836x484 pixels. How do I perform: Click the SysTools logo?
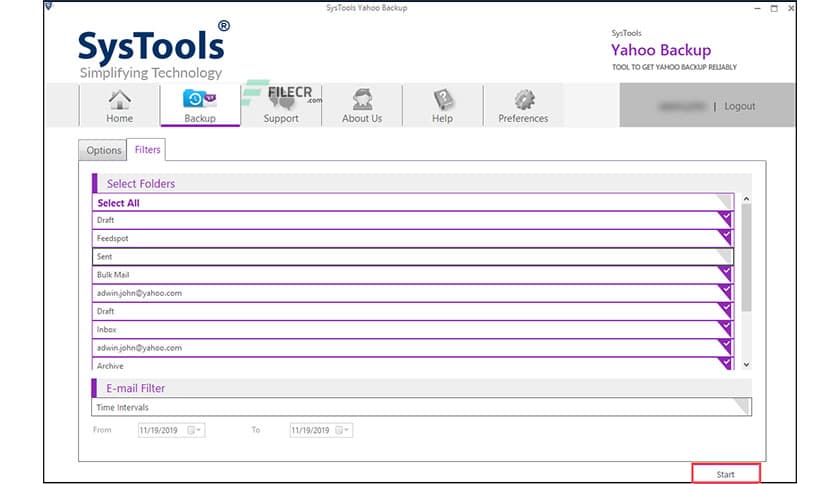tap(153, 50)
